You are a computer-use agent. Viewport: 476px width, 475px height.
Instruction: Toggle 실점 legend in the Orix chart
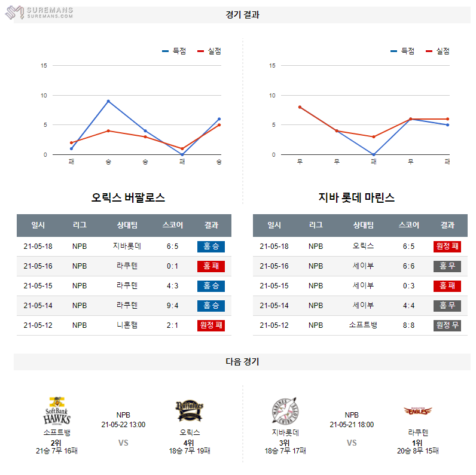tap(209, 51)
